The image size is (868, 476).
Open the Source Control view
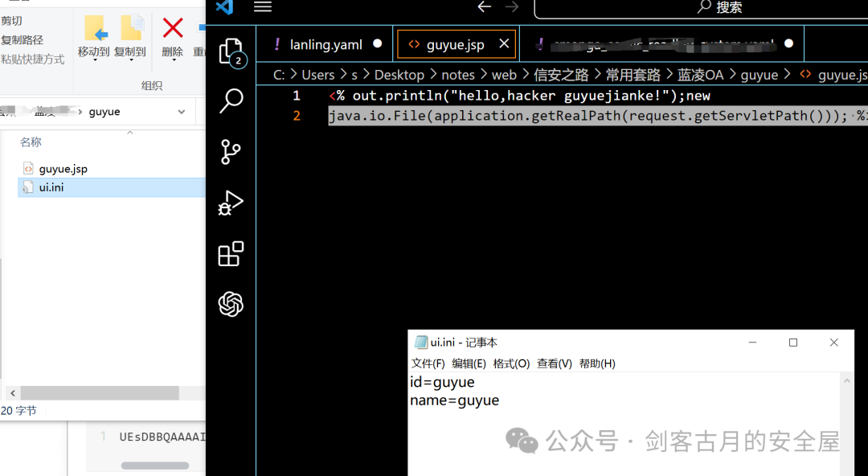coord(231,152)
